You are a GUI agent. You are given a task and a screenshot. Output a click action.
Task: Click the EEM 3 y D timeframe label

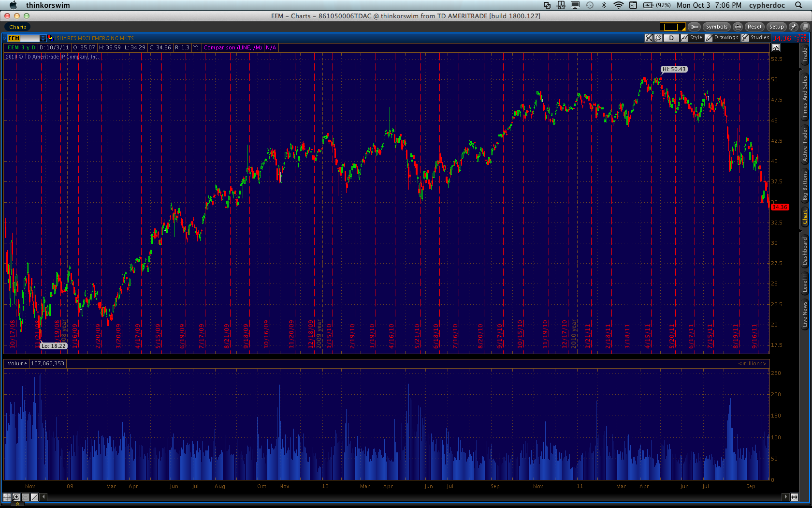pyautogui.click(x=21, y=47)
